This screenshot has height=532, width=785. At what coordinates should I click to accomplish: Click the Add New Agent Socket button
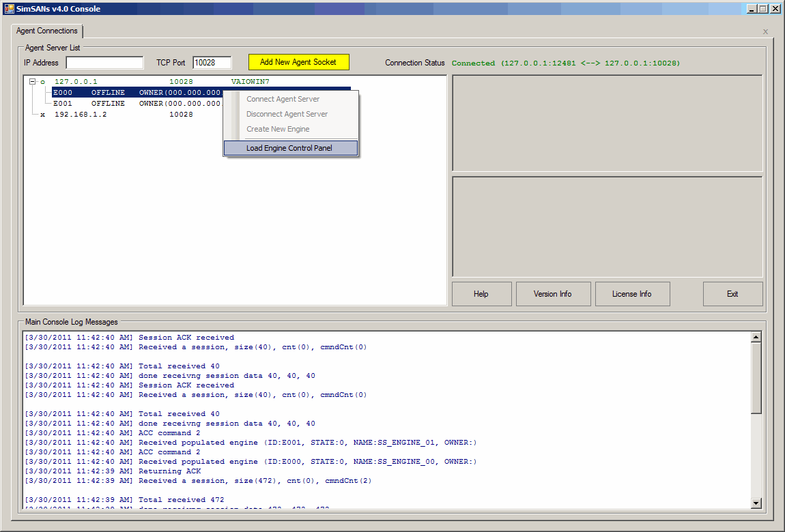click(x=298, y=62)
